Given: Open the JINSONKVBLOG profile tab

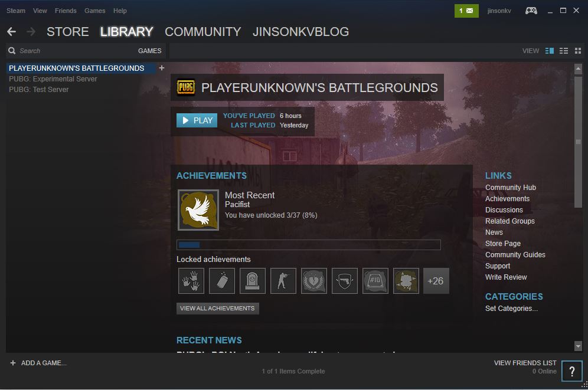Looking at the screenshot, I should pyautogui.click(x=300, y=32).
